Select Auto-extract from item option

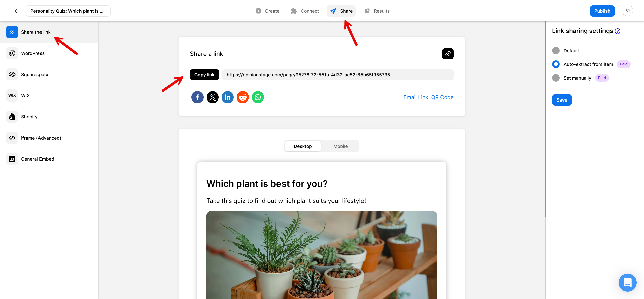[x=556, y=64]
